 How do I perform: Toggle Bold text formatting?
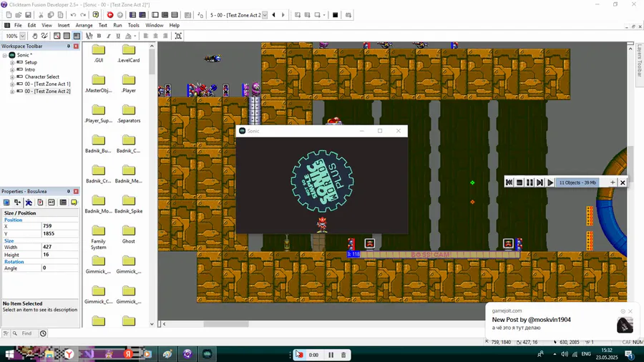point(99,36)
